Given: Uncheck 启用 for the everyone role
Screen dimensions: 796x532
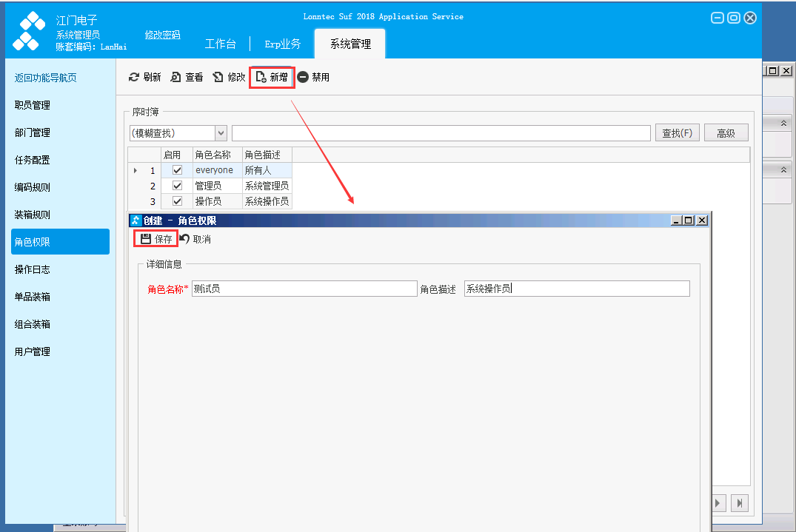Looking at the screenshot, I should tap(177, 170).
